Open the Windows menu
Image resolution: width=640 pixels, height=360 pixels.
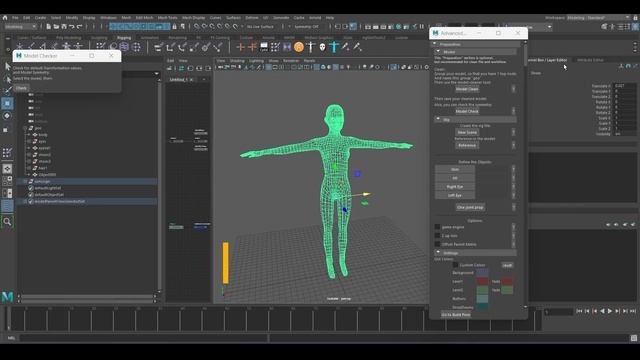click(108, 18)
